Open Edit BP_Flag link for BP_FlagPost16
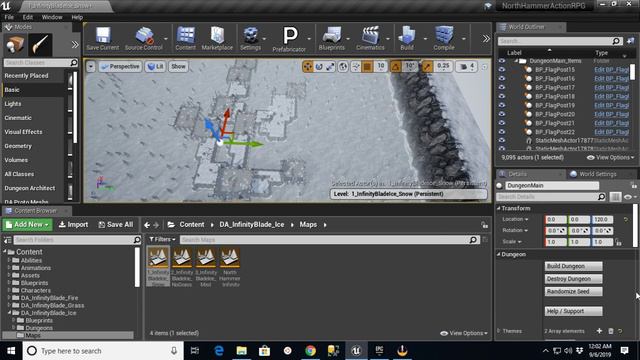The image size is (640, 360). tap(611, 79)
